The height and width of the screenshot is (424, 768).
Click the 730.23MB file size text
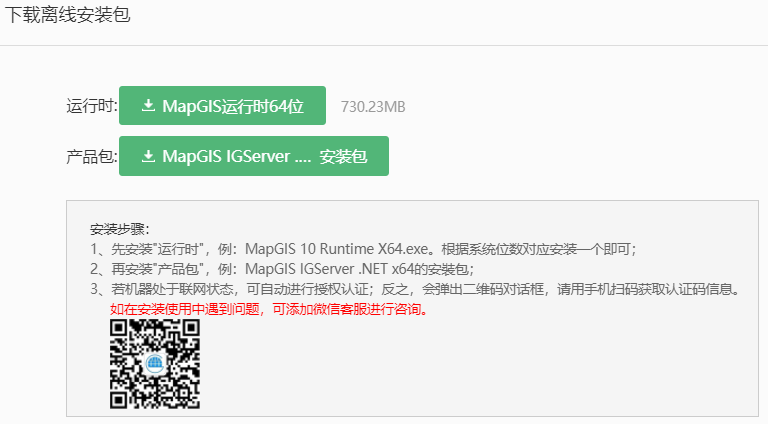click(x=373, y=107)
